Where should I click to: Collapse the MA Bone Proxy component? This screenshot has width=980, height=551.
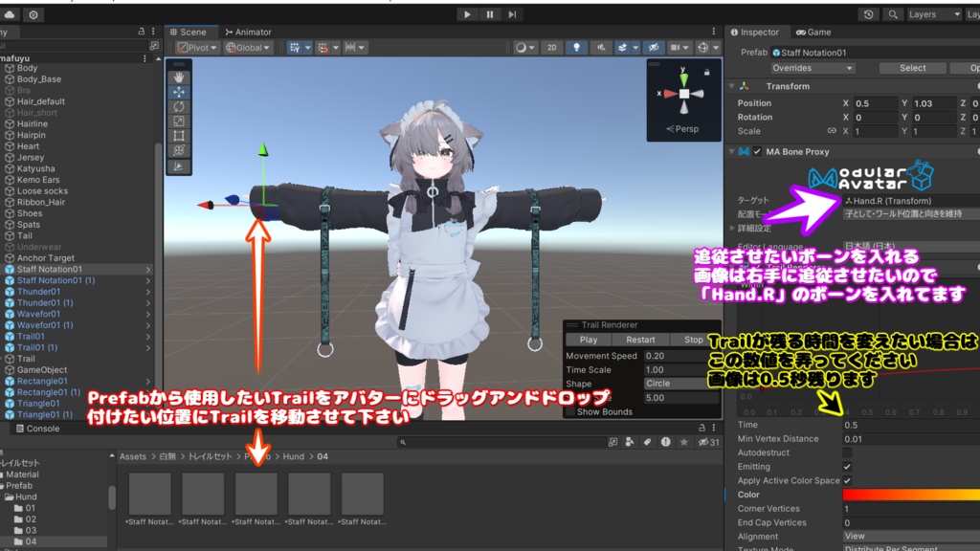[x=732, y=152]
